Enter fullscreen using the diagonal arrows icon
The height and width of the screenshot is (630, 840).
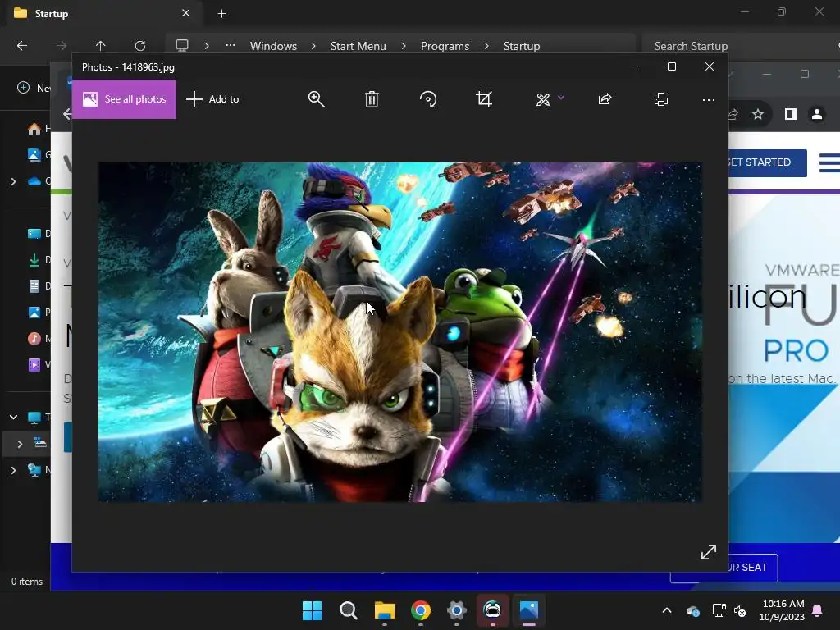[x=708, y=552]
